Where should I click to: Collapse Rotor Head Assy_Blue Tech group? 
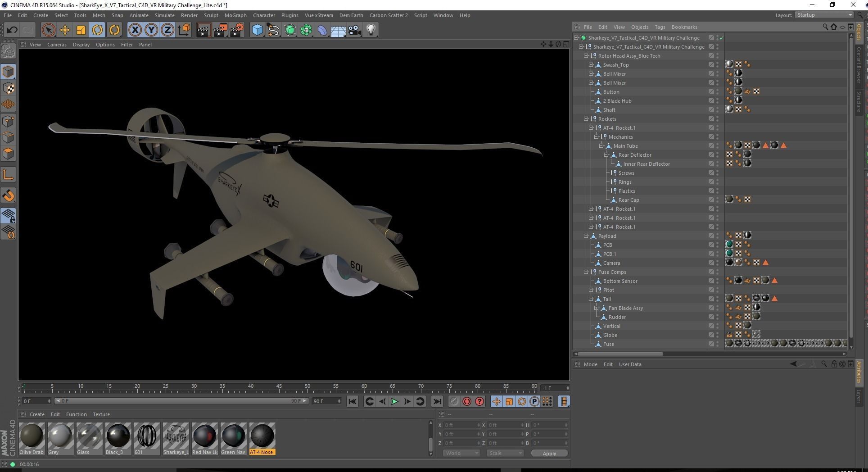click(586, 56)
